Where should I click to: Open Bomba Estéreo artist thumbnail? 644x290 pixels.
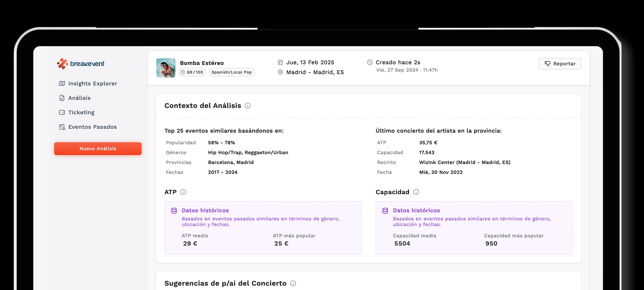pyautogui.click(x=166, y=68)
